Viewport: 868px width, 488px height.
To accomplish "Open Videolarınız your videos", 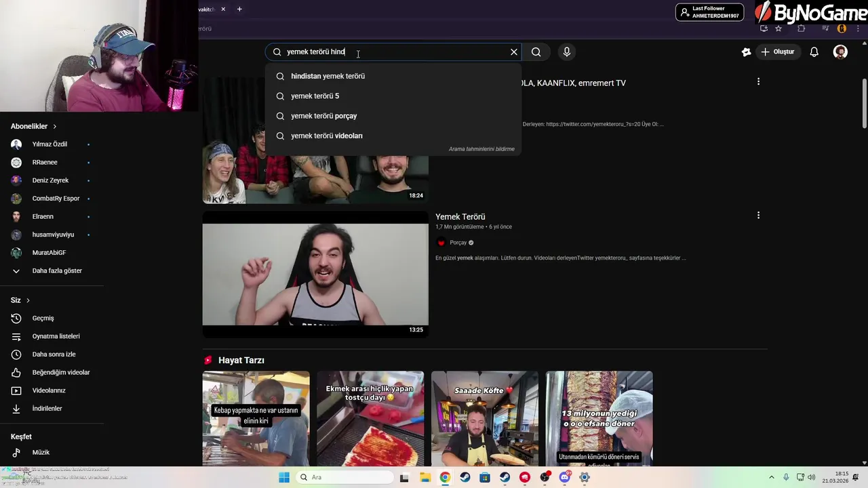I will tap(49, 390).
